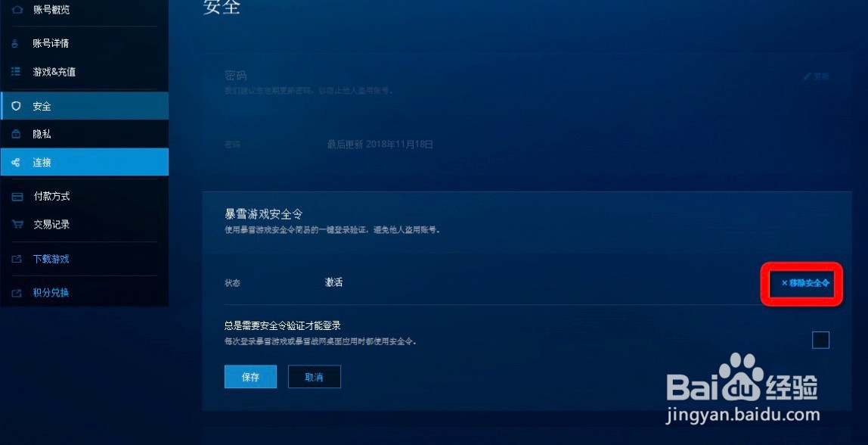
Task: Click the pencil icon next to 更新
Action: click(807, 76)
